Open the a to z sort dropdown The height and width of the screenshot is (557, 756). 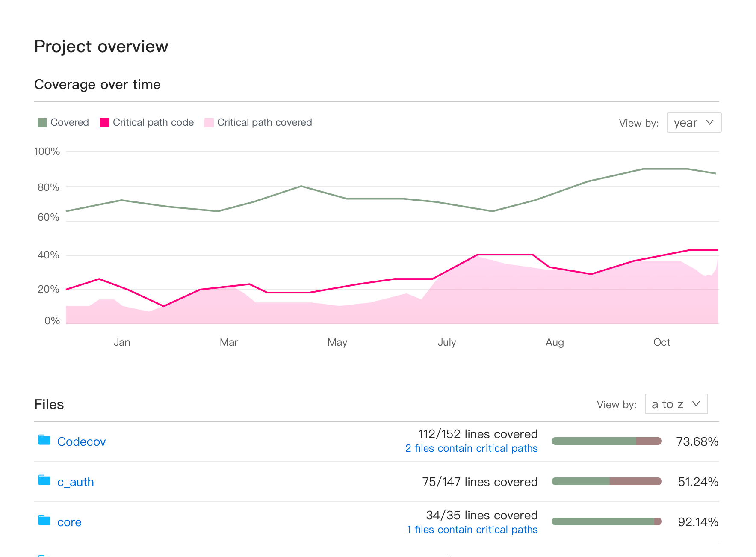click(x=676, y=404)
